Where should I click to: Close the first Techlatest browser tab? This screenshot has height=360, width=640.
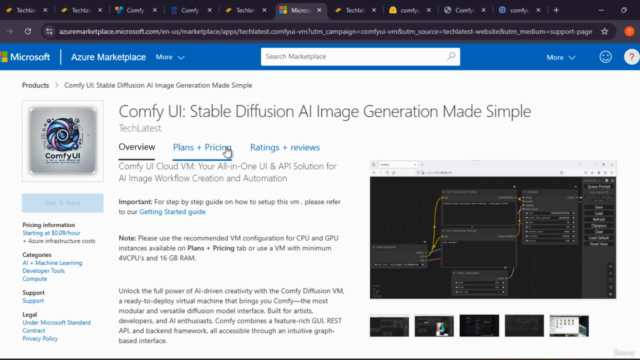point(45,10)
